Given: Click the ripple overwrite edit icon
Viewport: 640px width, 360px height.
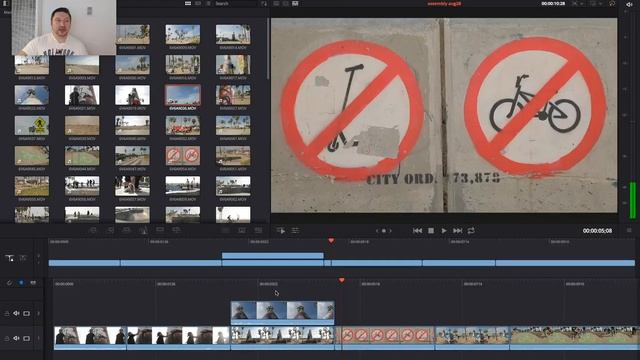Looking at the screenshot, I should click(127, 230).
